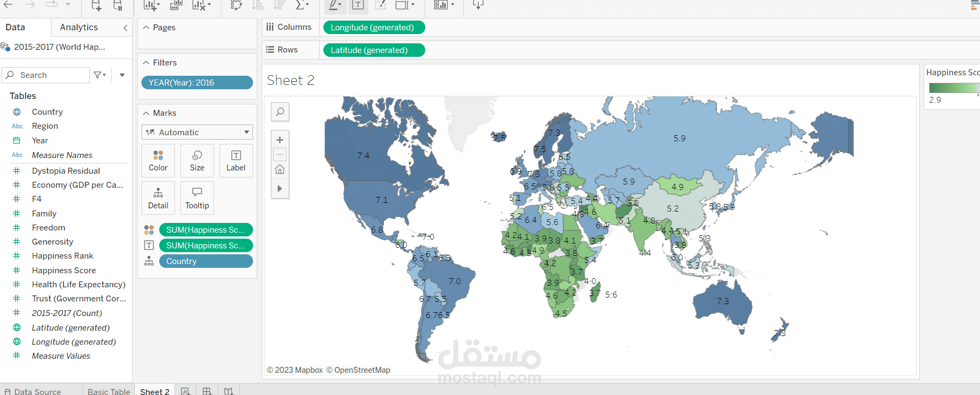Click the Totals sigma icon
This screenshot has height=395, width=980.
pyautogui.click(x=300, y=5)
